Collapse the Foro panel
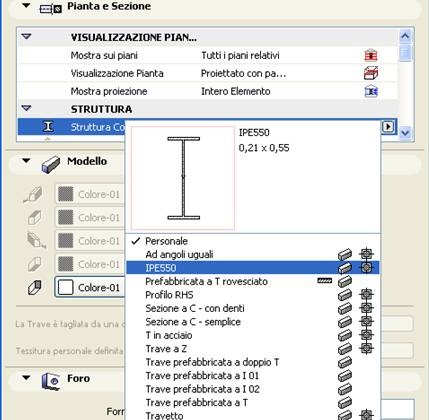The width and height of the screenshot is (429, 420). point(26,378)
